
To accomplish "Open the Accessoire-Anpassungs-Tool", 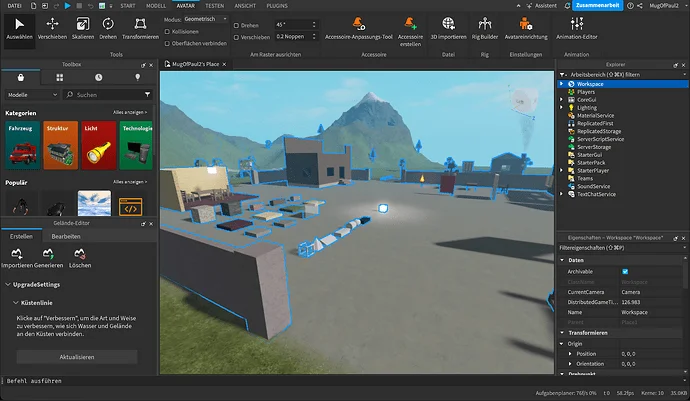I will pos(359,29).
